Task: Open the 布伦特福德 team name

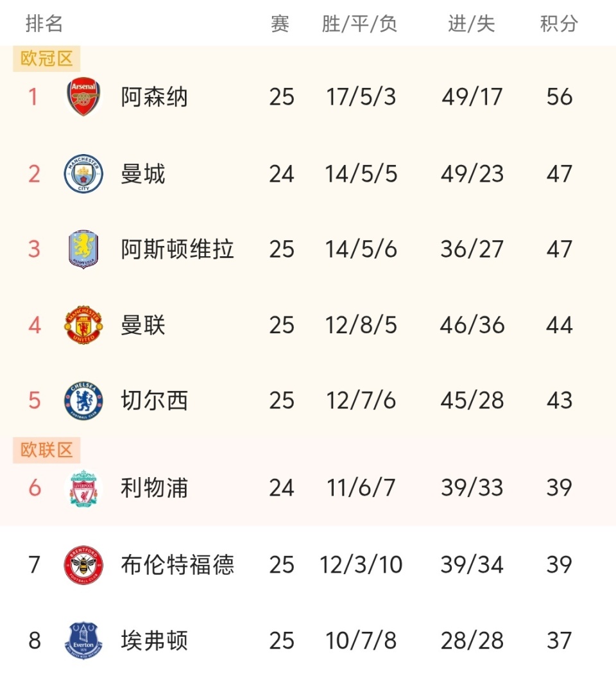Action: coord(177,565)
